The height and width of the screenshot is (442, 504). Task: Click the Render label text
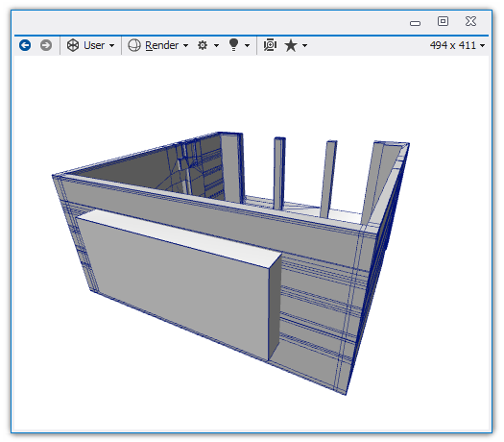(x=161, y=45)
